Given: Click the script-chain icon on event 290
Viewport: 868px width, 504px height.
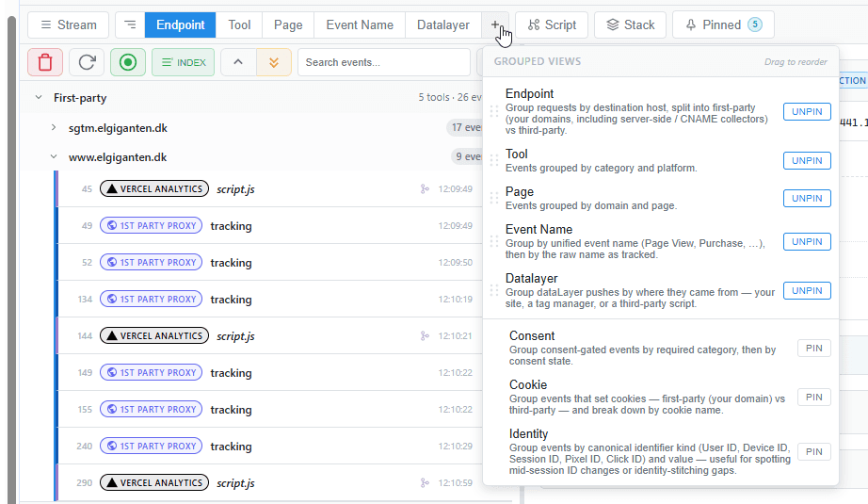Looking at the screenshot, I should pos(425,483).
